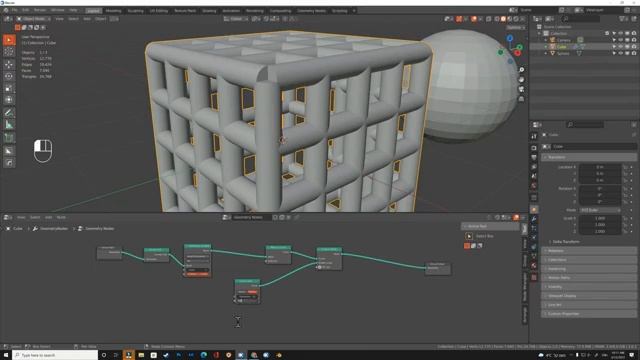Expand the Viewport Display panel
The height and width of the screenshot is (360, 640).
(x=589, y=296)
